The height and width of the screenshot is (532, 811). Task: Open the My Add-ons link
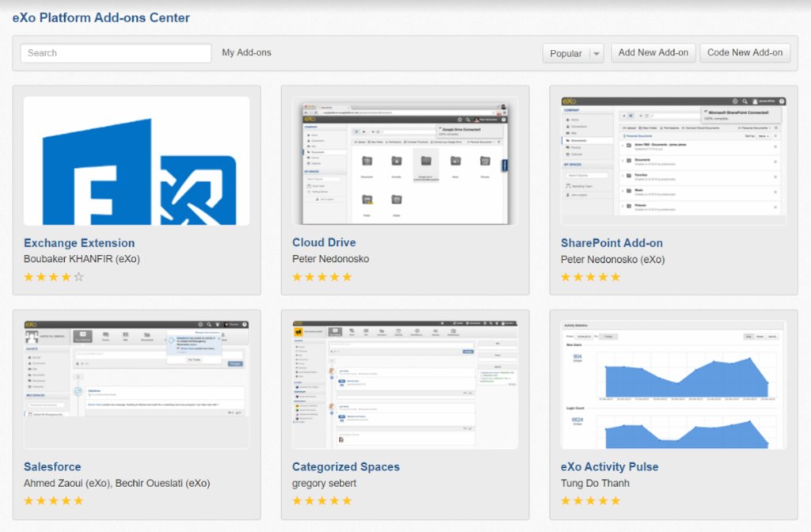pyautogui.click(x=246, y=53)
